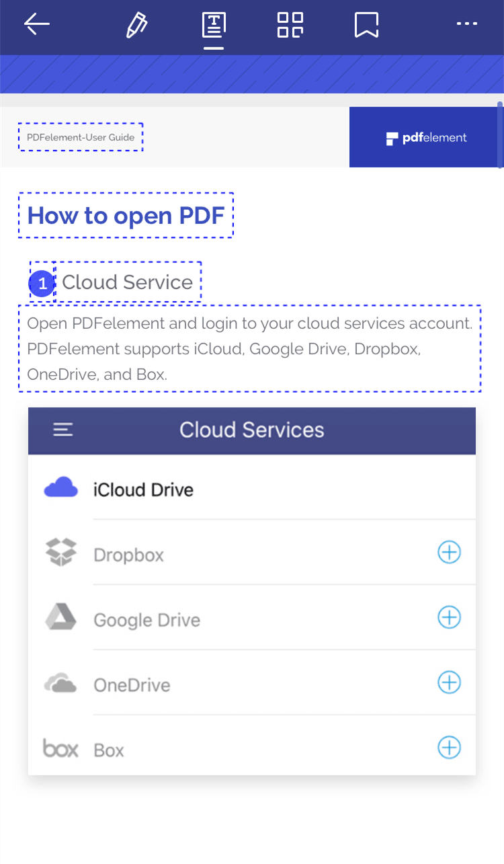Select the text edit tool
The image size is (504, 864).
214,25
